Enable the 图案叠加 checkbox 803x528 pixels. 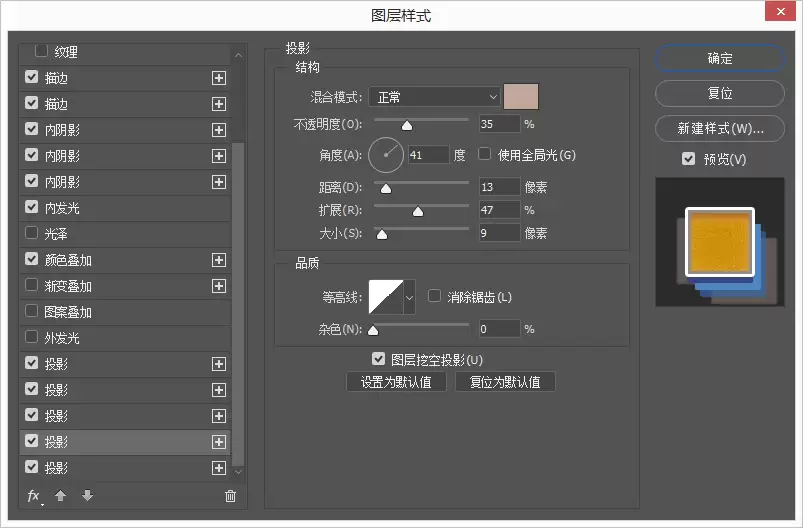pyautogui.click(x=31, y=311)
